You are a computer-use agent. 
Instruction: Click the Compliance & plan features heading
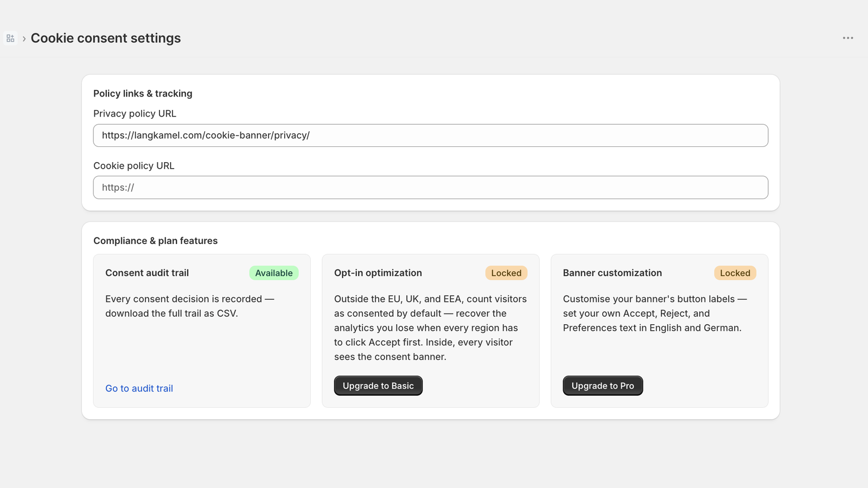(155, 241)
